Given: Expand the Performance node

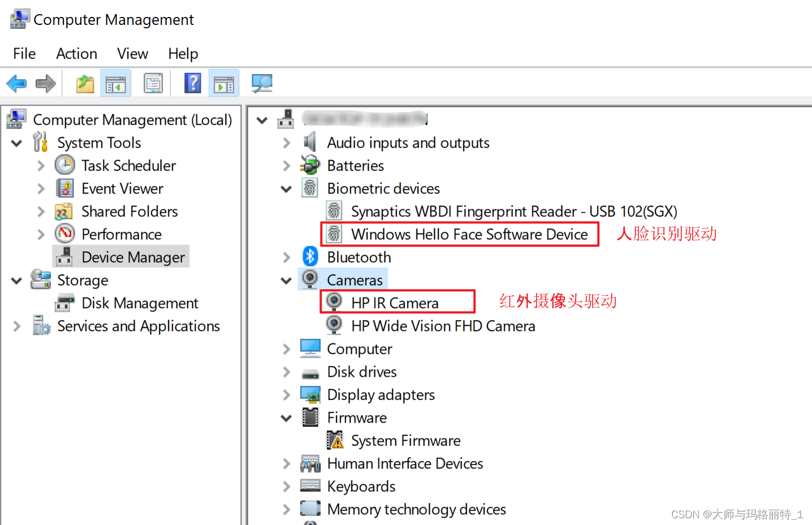Looking at the screenshot, I should pyautogui.click(x=41, y=234).
